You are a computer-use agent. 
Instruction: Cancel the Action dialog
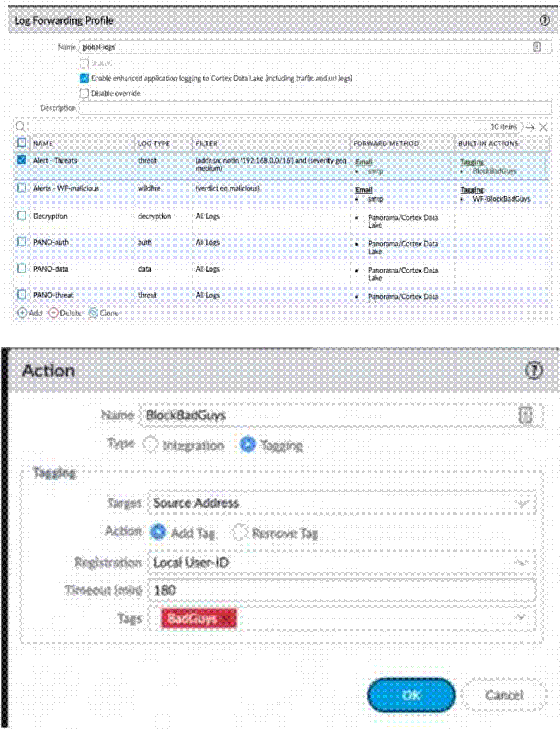pyautogui.click(x=504, y=694)
